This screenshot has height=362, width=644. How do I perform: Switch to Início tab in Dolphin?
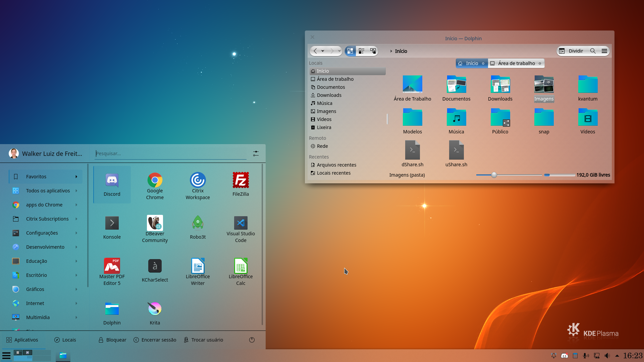click(x=472, y=63)
